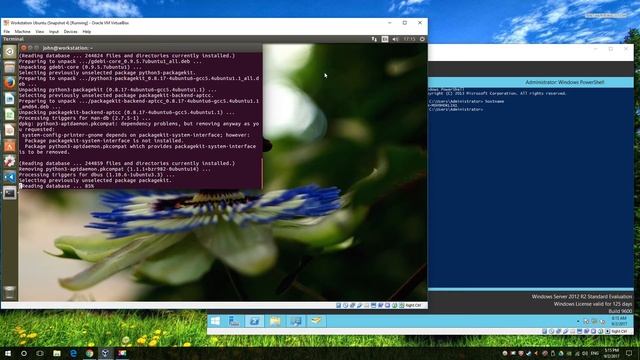Open the Ubuntu keyboard layout indicator

(x=385, y=39)
